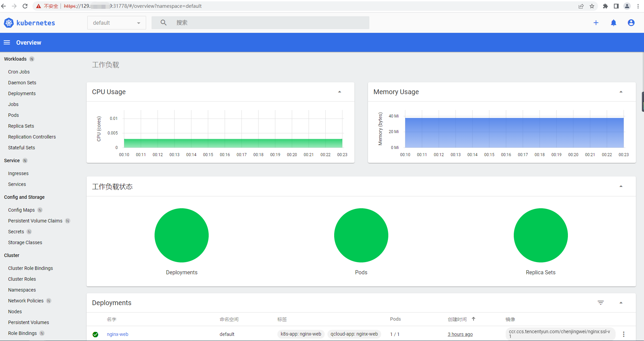Viewport: 644px width, 341px height.
Task: Collapse the Memory Usage card
Action: [x=621, y=92]
